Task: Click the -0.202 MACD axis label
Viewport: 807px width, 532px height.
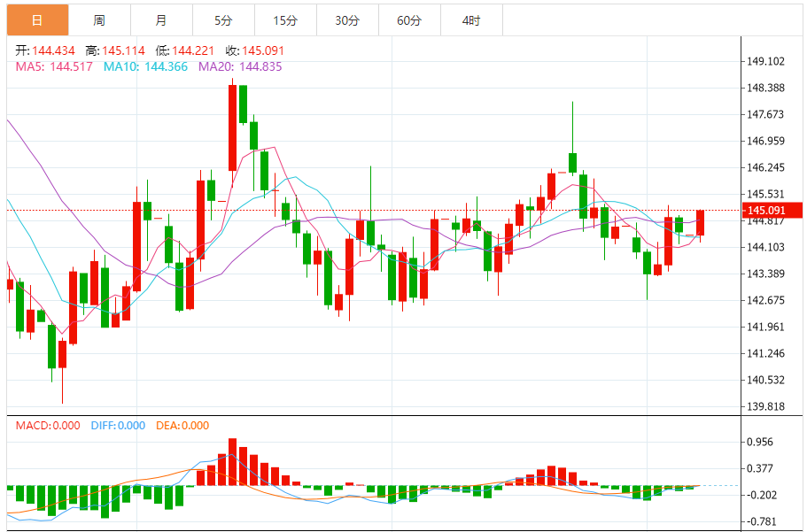Action: point(760,496)
